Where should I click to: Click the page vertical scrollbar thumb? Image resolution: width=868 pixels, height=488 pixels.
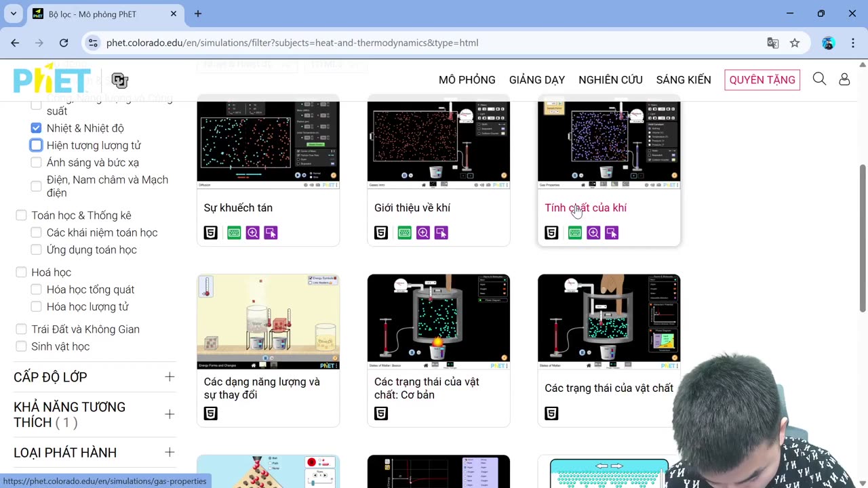863,237
